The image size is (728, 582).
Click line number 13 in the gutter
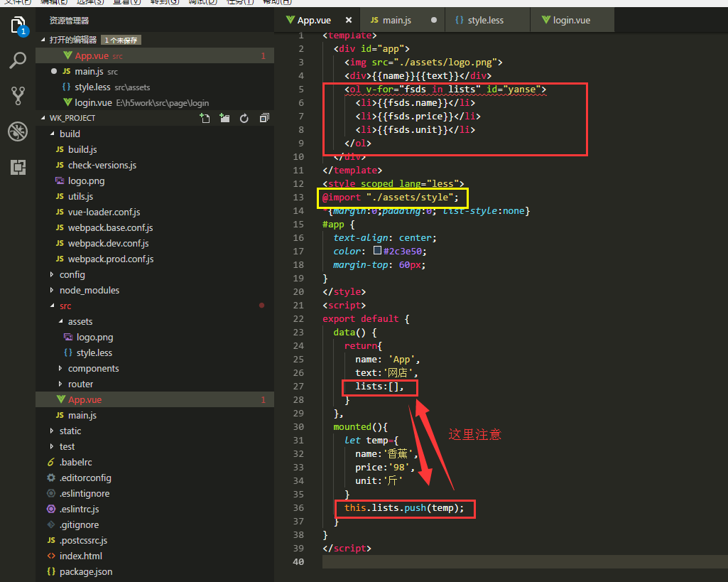click(x=298, y=198)
